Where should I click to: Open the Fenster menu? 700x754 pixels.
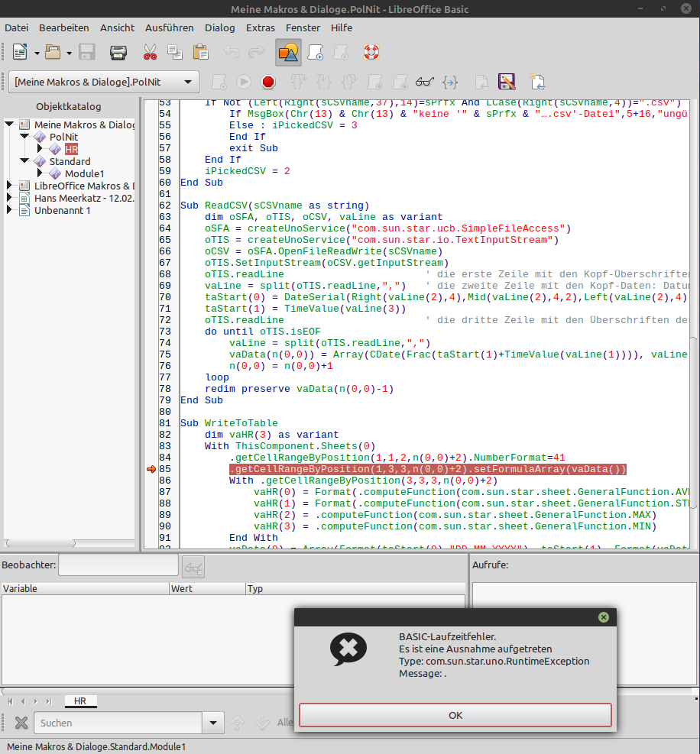tap(303, 28)
